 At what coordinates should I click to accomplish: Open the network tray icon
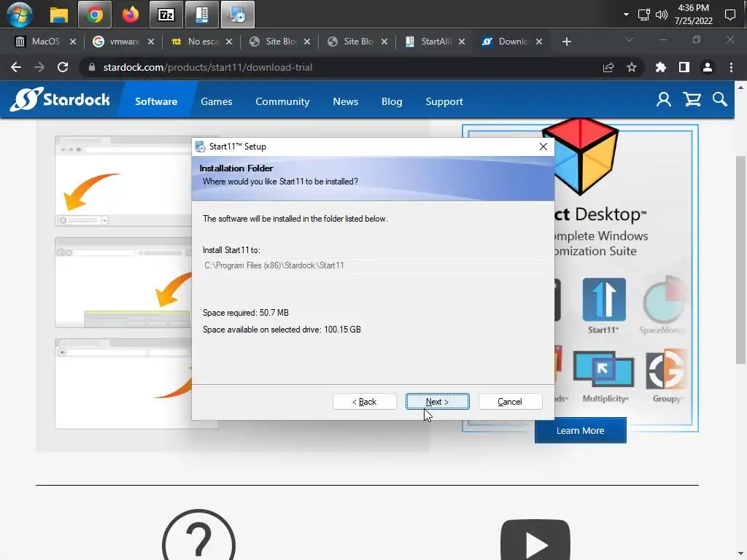point(643,15)
